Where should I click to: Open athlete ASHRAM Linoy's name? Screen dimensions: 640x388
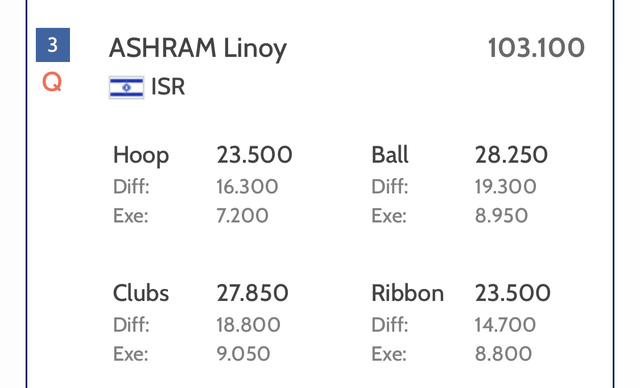pos(198,49)
